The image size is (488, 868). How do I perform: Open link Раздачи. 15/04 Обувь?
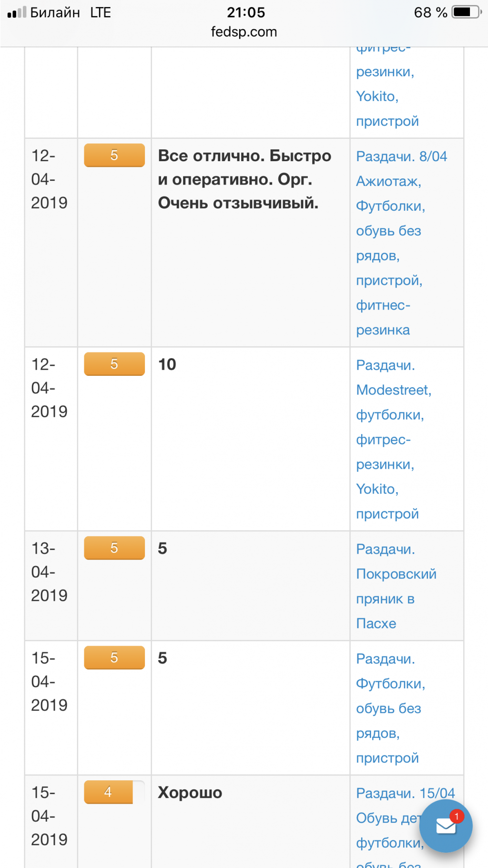coord(406,830)
